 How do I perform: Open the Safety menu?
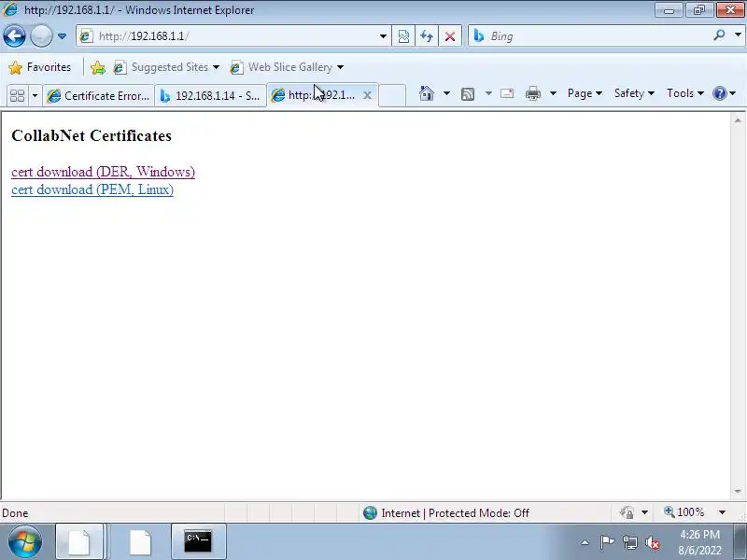(634, 93)
